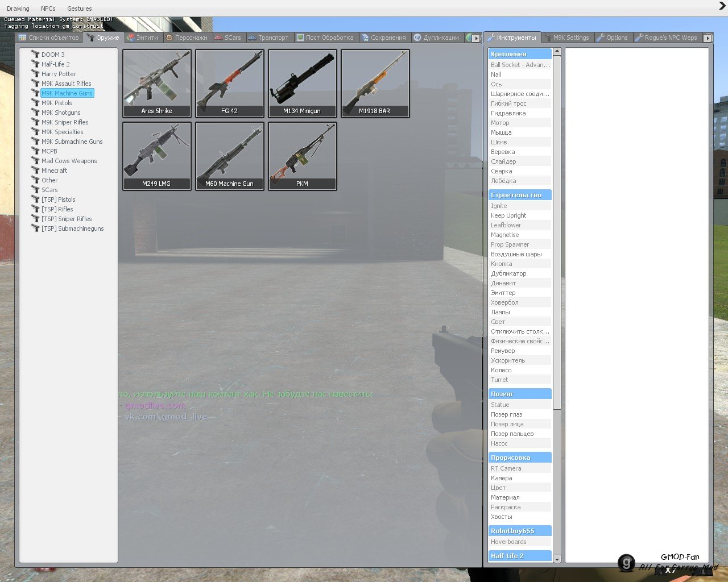Open the [TSP] Submachineguns category
Image resolution: width=728 pixels, height=582 pixels.
[72, 228]
